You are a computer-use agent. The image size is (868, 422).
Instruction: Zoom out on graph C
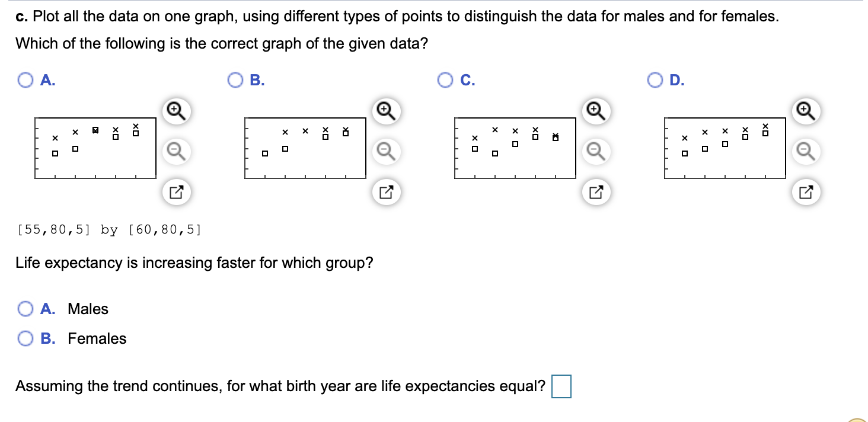coord(596,151)
